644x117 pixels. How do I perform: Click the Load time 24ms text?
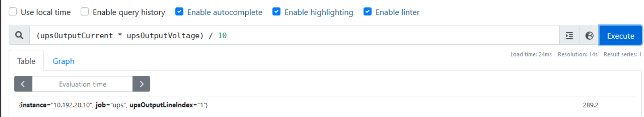coord(531,54)
